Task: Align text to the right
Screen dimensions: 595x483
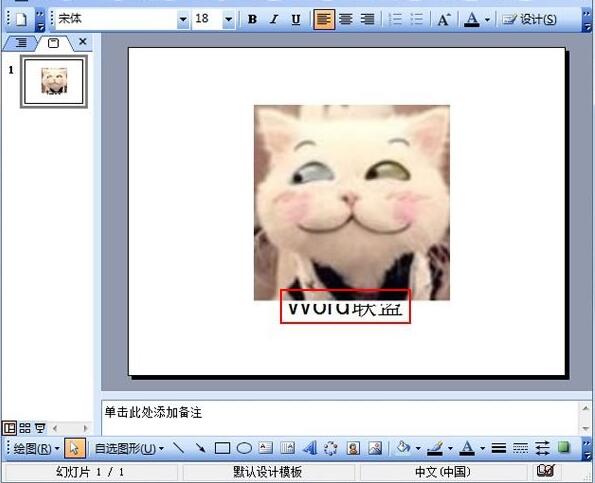Action: 367,19
